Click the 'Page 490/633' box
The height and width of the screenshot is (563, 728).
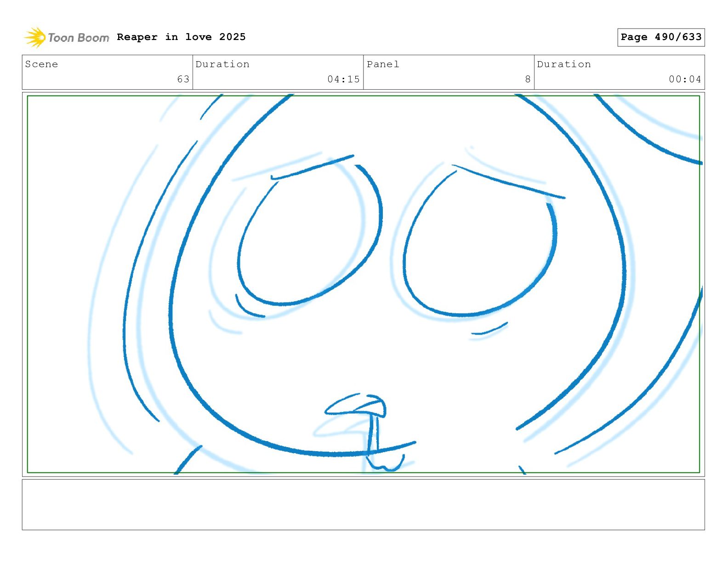click(x=661, y=37)
